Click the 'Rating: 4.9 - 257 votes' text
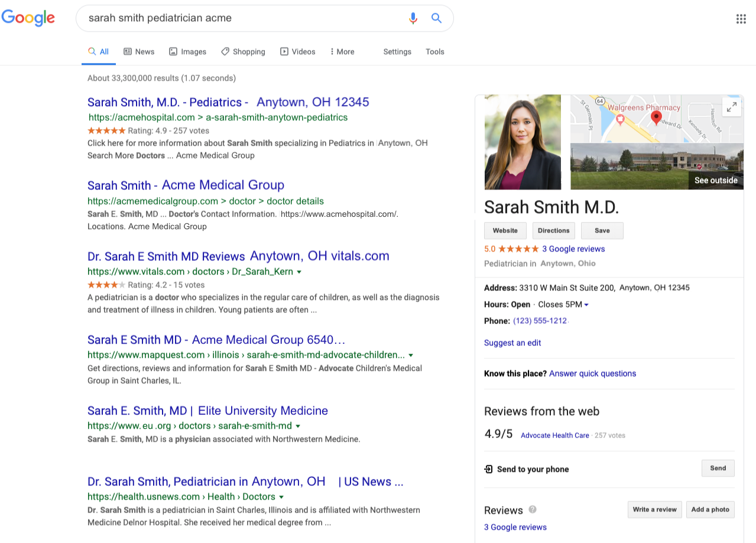Viewport: 756px width, 543px height. (168, 131)
